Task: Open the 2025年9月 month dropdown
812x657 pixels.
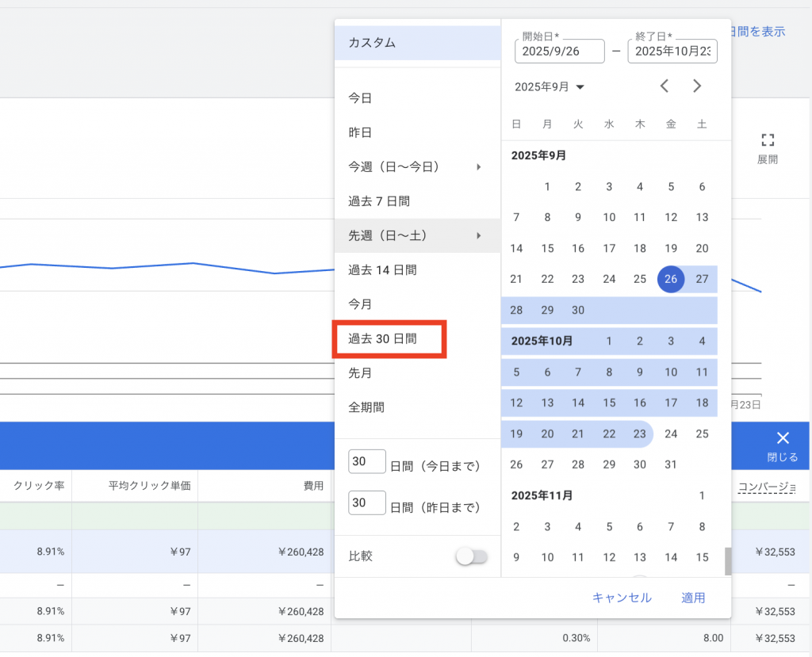Action: coord(549,87)
